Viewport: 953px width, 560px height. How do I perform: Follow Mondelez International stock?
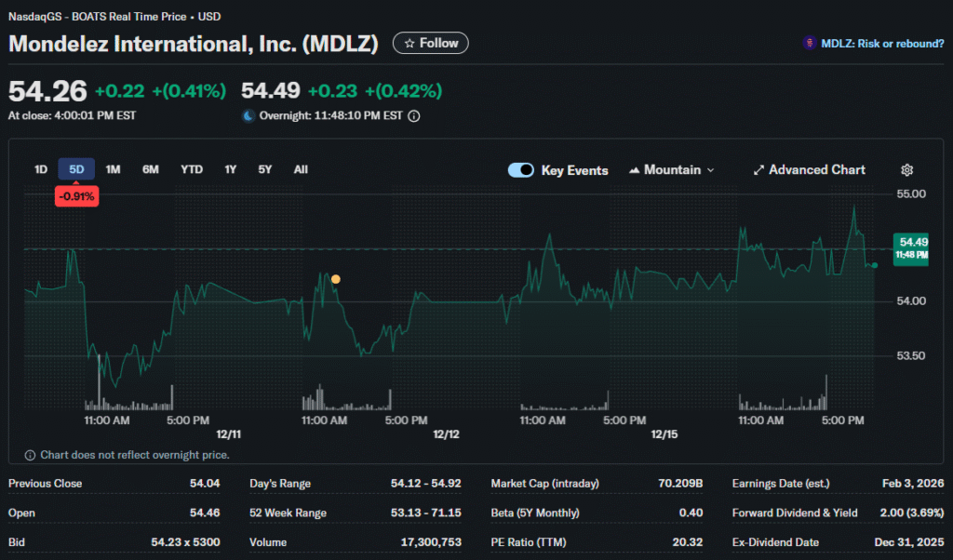[x=431, y=43]
